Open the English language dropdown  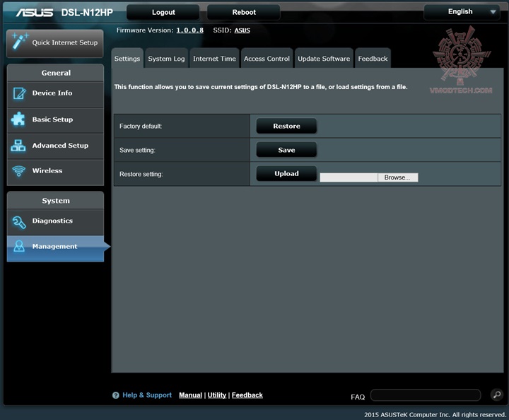click(462, 12)
